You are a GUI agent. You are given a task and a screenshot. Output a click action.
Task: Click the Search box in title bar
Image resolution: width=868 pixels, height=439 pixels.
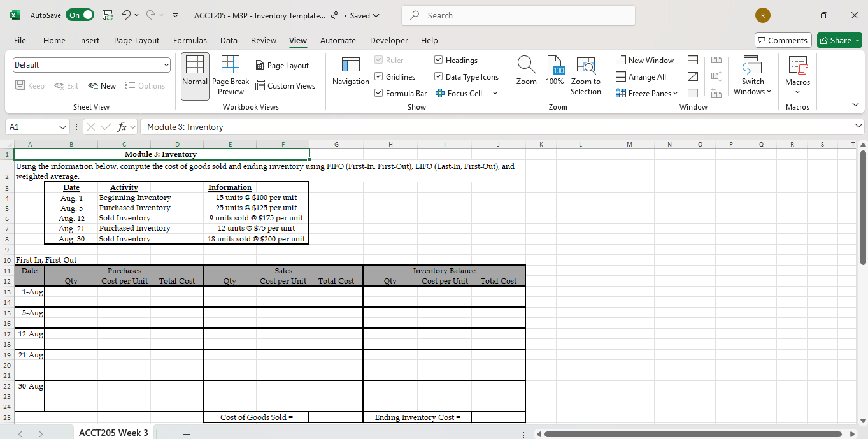click(518, 15)
